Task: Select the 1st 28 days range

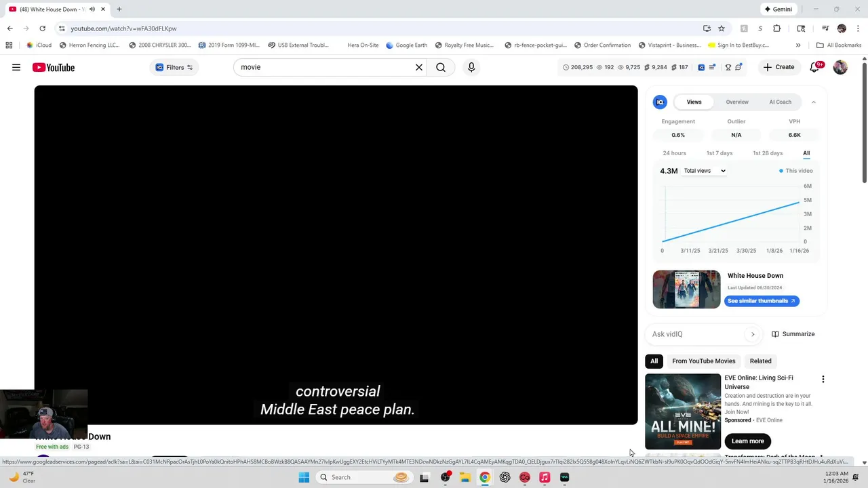Action: tap(768, 153)
